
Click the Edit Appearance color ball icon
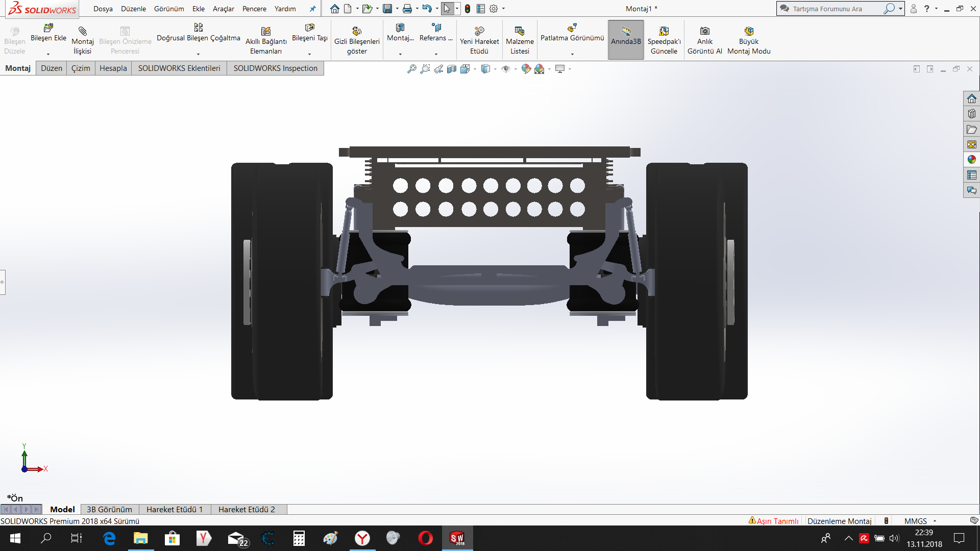(526, 69)
